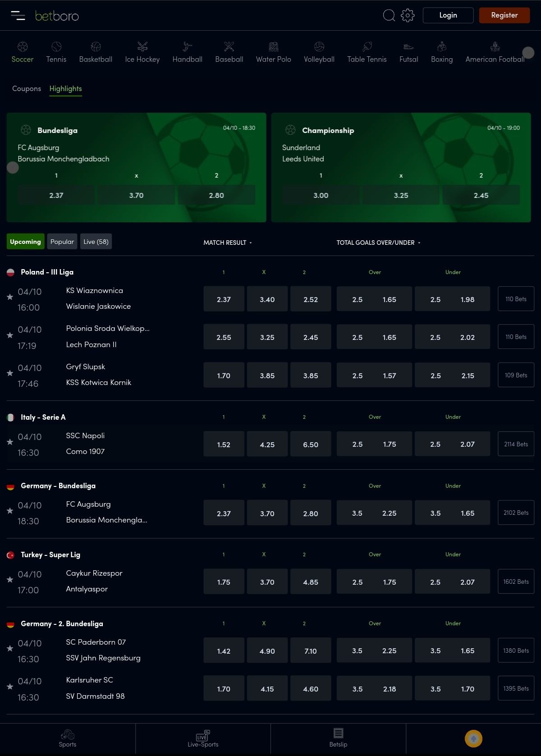Star the Caykur Rizespor match

10,579
